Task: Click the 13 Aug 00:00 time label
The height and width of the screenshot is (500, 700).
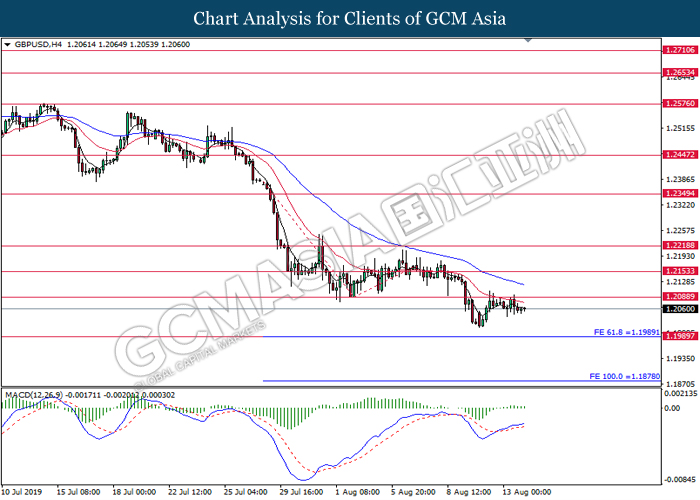Action: click(x=527, y=492)
